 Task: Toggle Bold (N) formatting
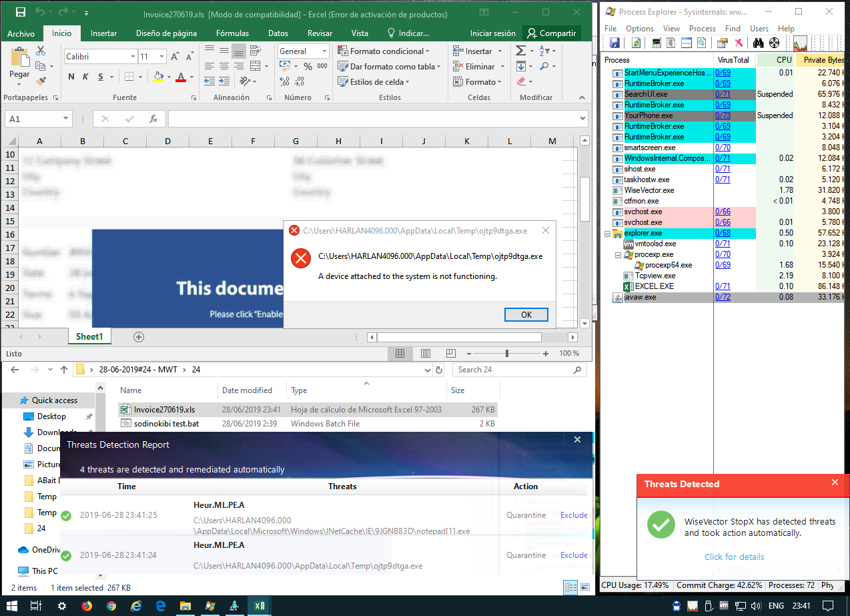point(71,77)
